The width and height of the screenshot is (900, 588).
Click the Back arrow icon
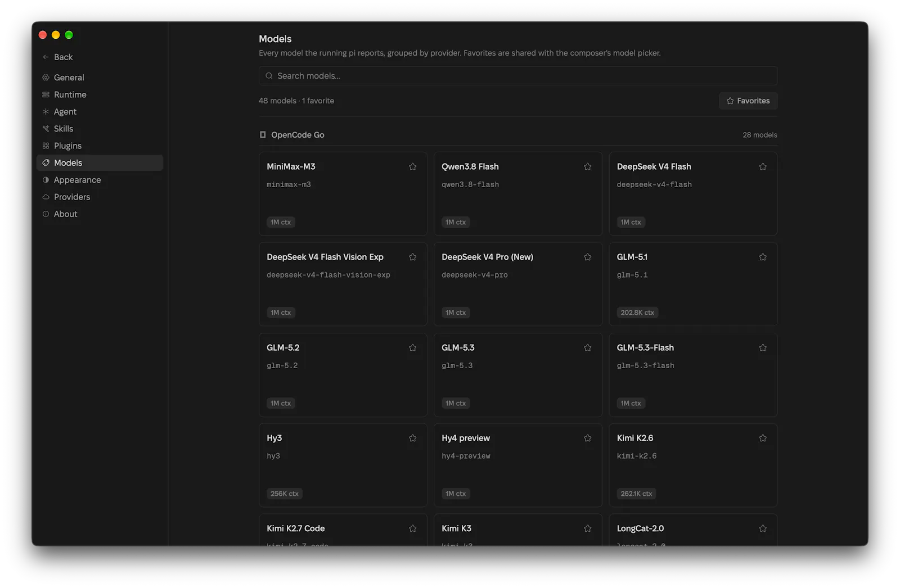pyautogui.click(x=46, y=57)
